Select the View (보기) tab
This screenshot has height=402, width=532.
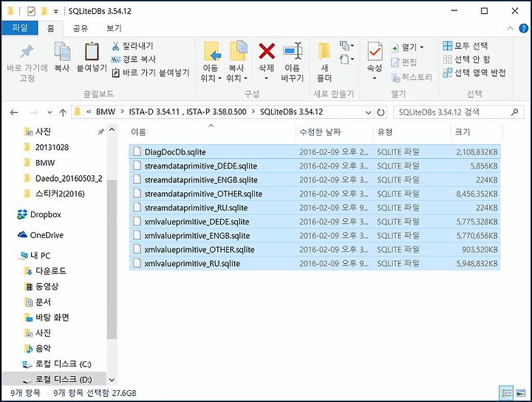tap(114, 28)
